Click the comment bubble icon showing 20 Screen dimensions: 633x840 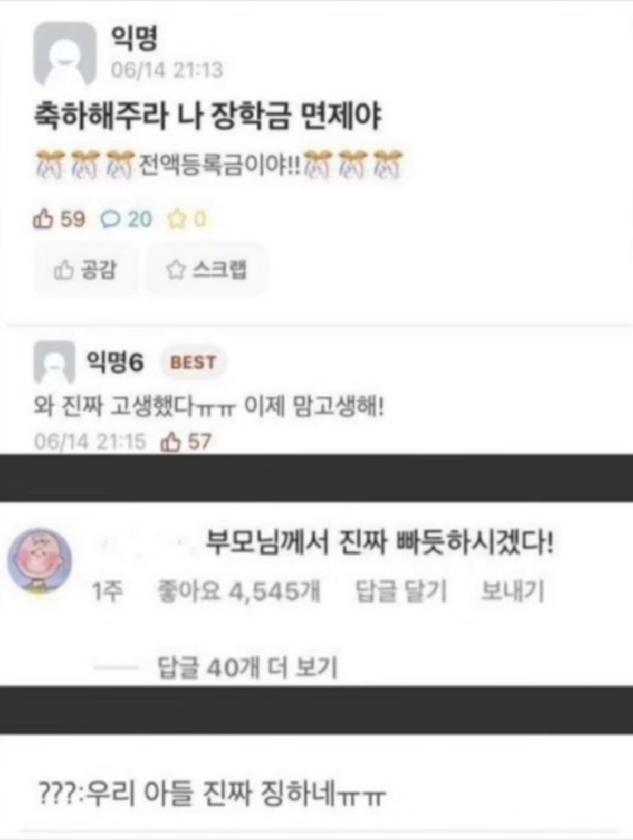point(110,219)
